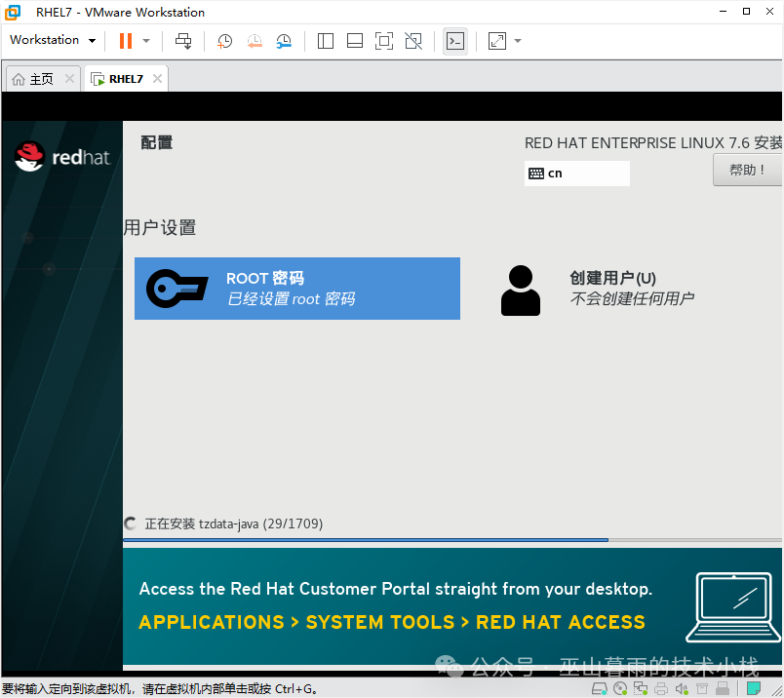Suspend the running virtual machine
This screenshot has width=784, height=698.
(127, 40)
